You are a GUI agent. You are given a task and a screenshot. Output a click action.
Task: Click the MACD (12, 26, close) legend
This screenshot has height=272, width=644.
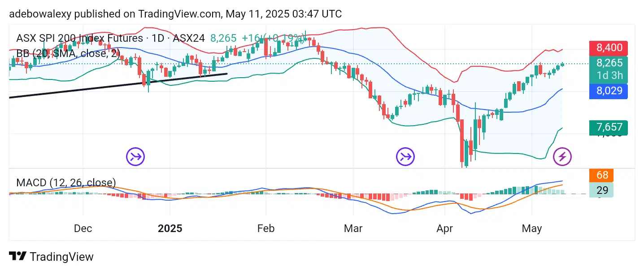coord(66,183)
